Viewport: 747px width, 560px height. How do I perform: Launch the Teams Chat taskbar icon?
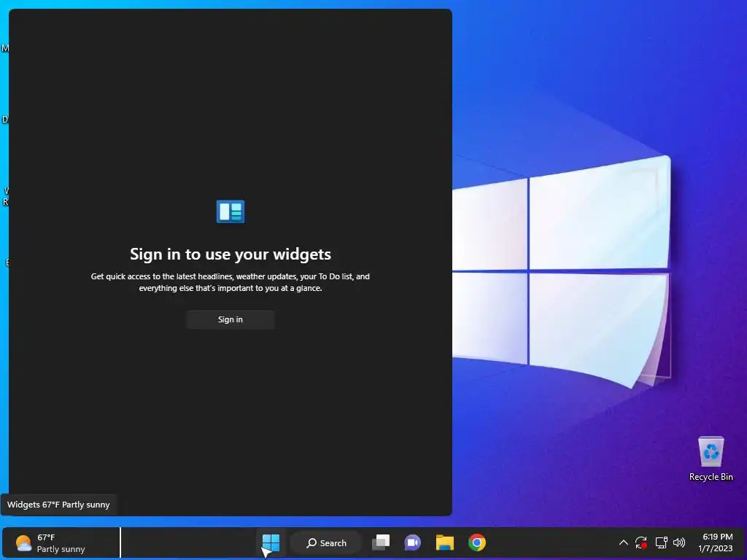[x=413, y=542]
